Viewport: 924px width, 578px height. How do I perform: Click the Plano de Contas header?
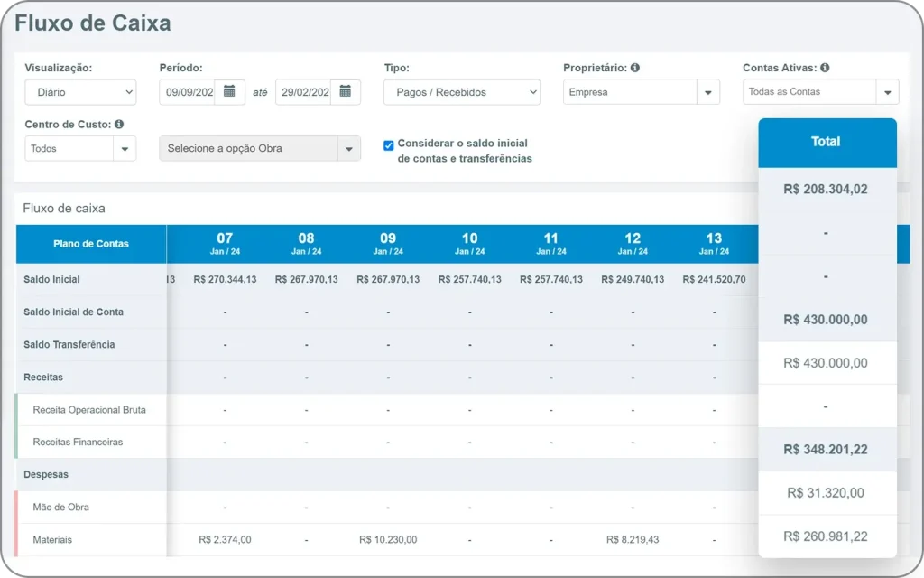click(91, 244)
